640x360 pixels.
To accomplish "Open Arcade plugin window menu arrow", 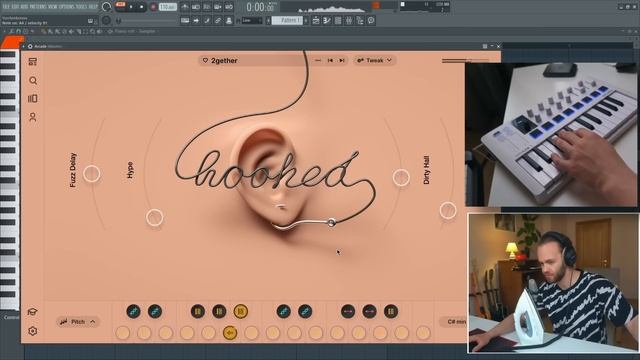I will coord(24,47).
